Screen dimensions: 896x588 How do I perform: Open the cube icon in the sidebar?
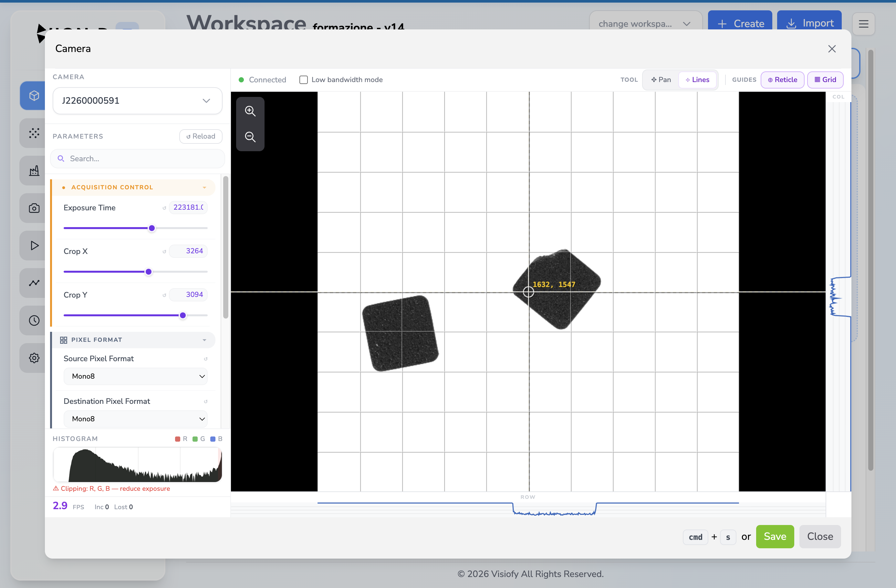point(34,95)
